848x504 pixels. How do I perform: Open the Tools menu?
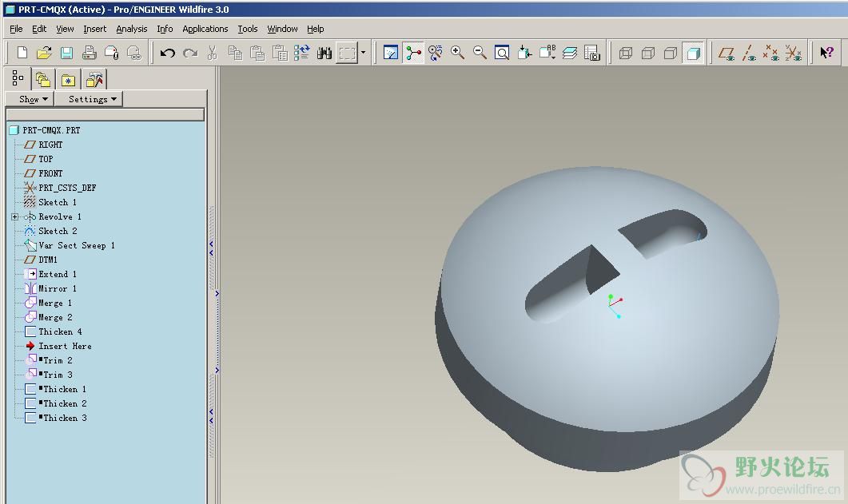coord(248,30)
